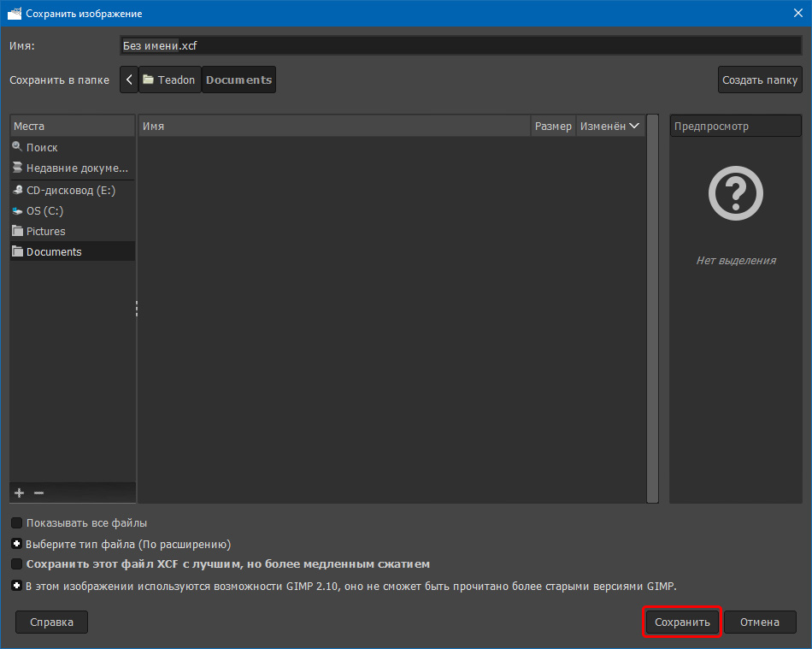Enable the 'Показывать все файлы' checkbox

pyautogui.click(x=17, y=523)
